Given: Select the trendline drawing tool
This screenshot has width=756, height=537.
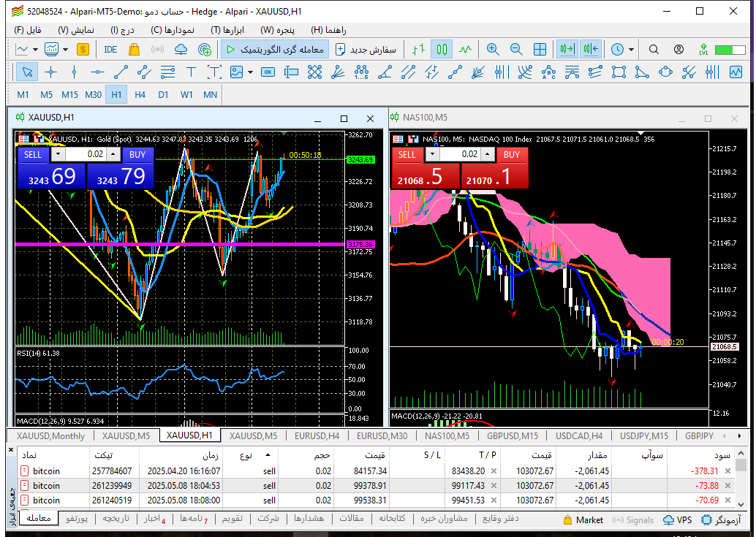Looking at the screenshot, I should tap(121, 72).
